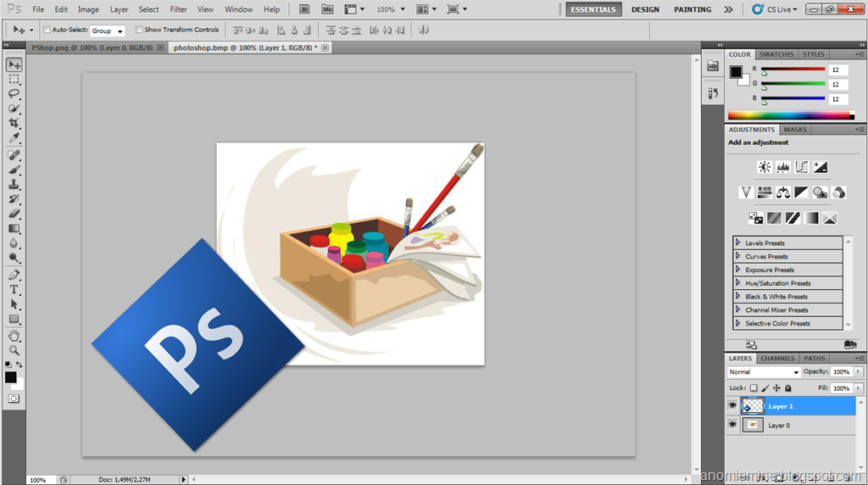The height and width of the screenshot is (485, 868).
Task: Toggle Quick Mask mode icon
Action: tap(14, 399)
